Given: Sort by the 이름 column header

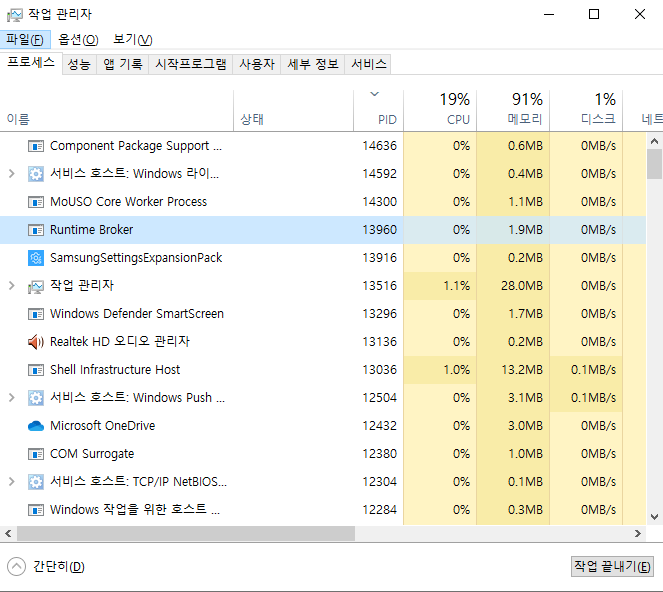Looking at the screenshot, I should [x=117, y=111].
